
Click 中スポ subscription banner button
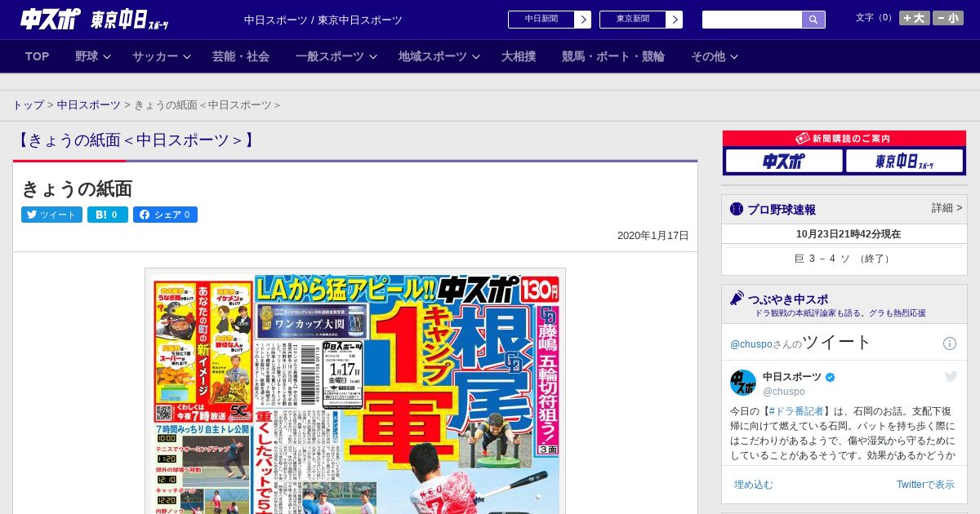tap(784, 162)
